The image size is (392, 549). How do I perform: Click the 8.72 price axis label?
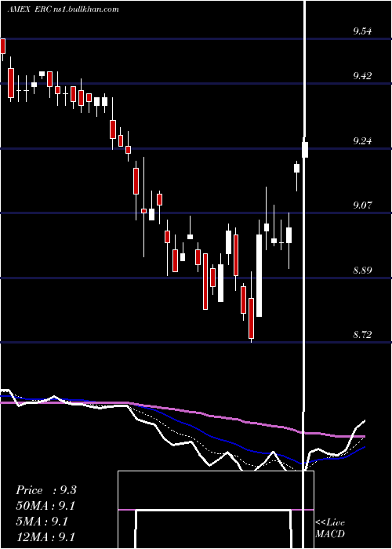[362, 334]
